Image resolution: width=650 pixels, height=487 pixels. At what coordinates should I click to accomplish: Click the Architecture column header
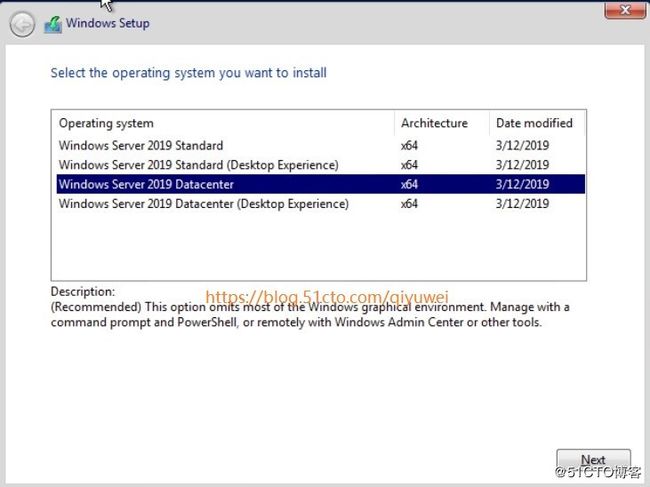click(x=434, y=123)
